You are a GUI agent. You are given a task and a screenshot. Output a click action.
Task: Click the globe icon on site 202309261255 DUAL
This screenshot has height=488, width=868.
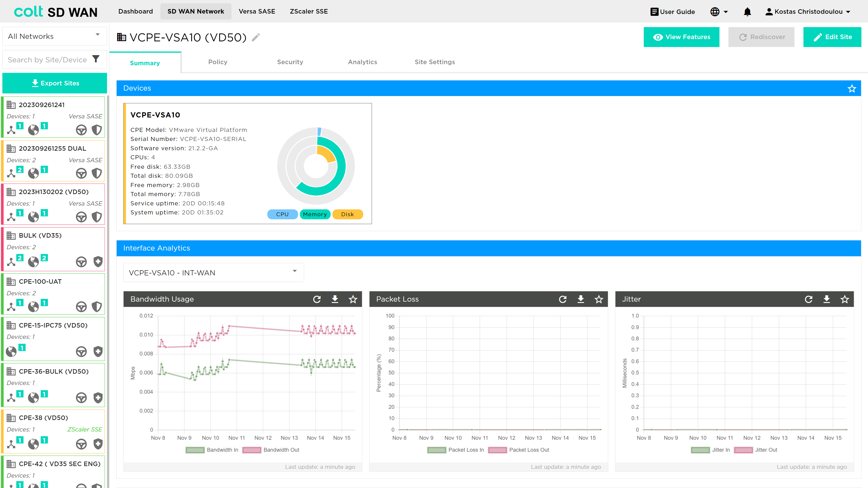(33, 174)
